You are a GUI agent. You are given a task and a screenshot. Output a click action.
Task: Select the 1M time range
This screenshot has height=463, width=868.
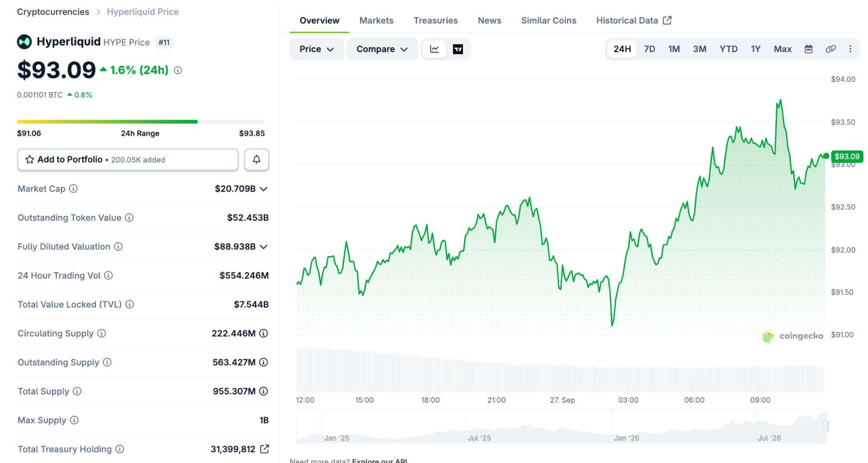click(674, 49)
